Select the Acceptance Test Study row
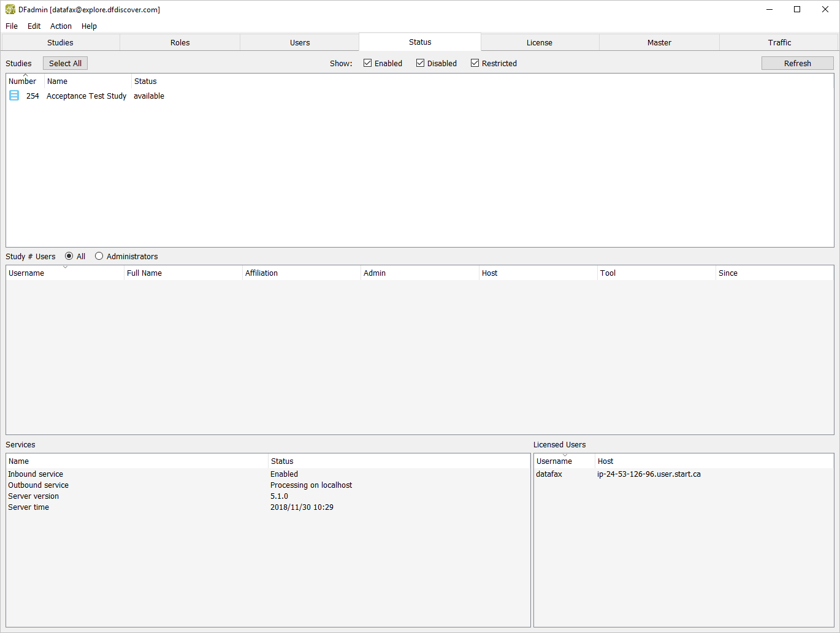This screenshot has height=633, width=840. 86,96
